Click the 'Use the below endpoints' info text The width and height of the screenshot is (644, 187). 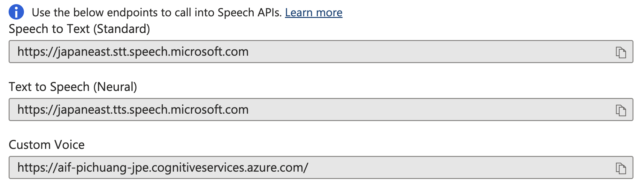click(157, 12)
